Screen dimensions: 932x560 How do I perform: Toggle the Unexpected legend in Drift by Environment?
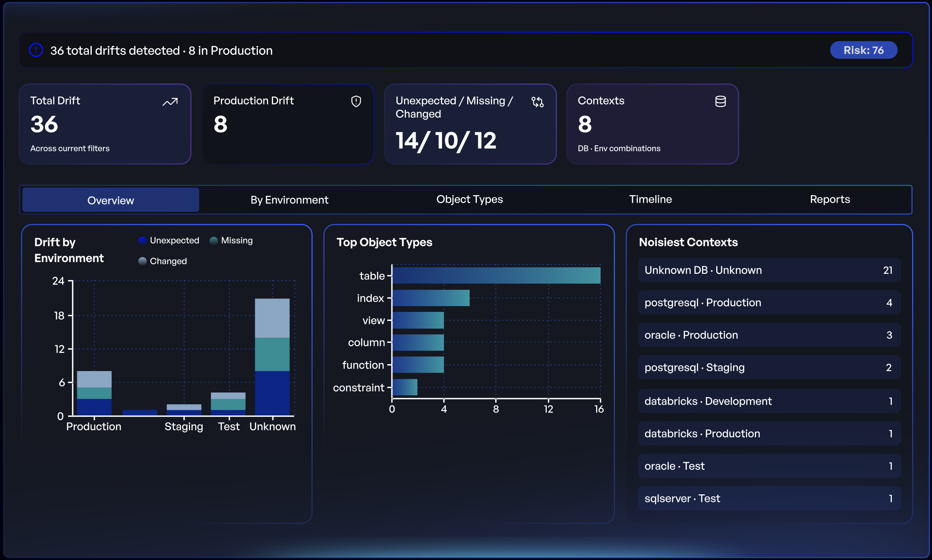click(x=169, y=240)
